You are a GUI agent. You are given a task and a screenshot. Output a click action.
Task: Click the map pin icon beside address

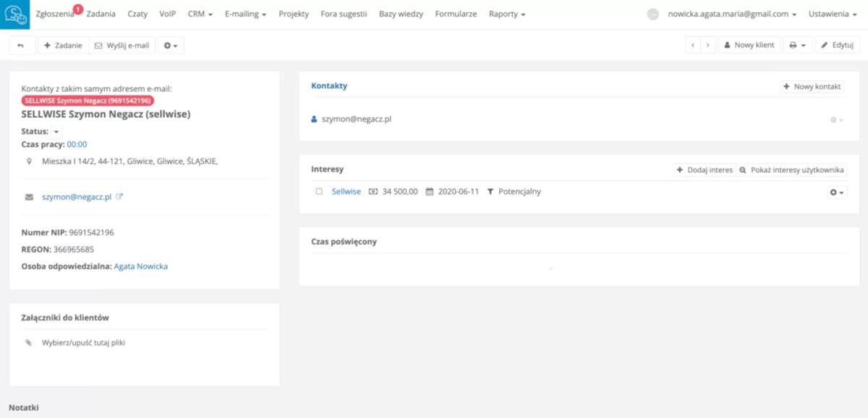pos(29,161)
